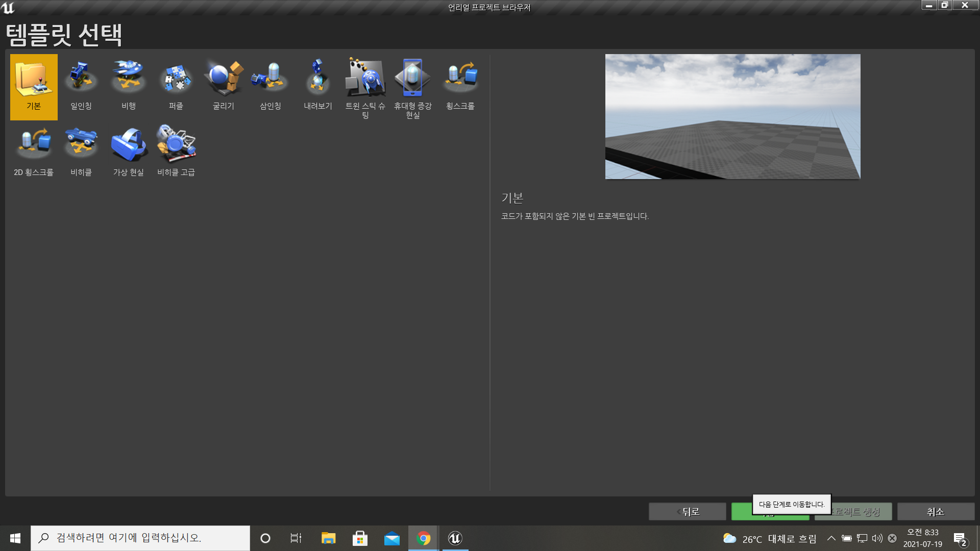
Task: Click the 취소 cancel button
Action: click(x=936, y=512)
